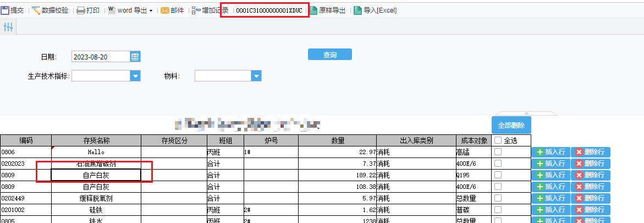This screenshot has width=644, height=223.
Task: Click the 编码 column header
Action: click(26, 140)
